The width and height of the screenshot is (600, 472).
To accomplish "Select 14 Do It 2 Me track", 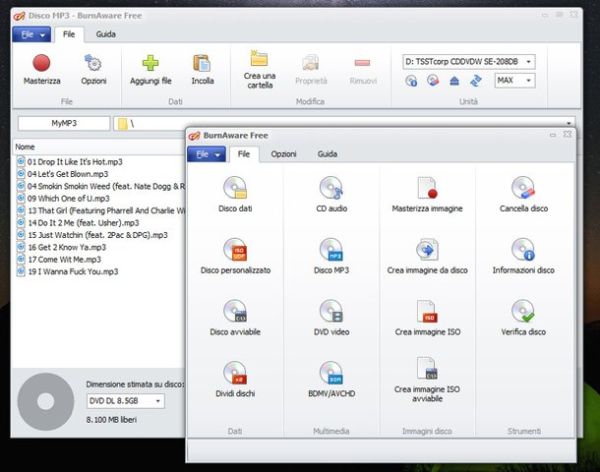I will [x=78, y=223].
